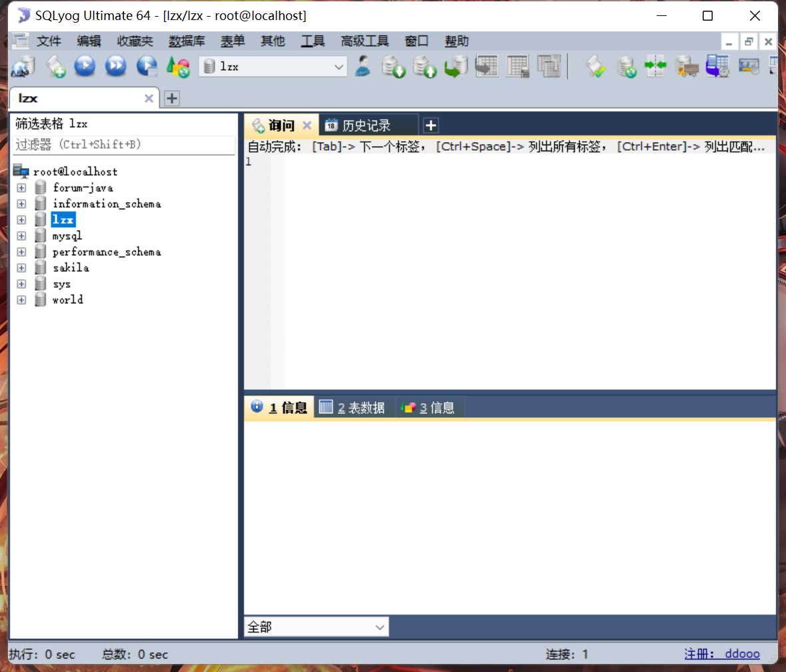The width and height of the screenshot is (786, 672).
Task: Click the notification services toolbar icon
Action: coord(749,66)
